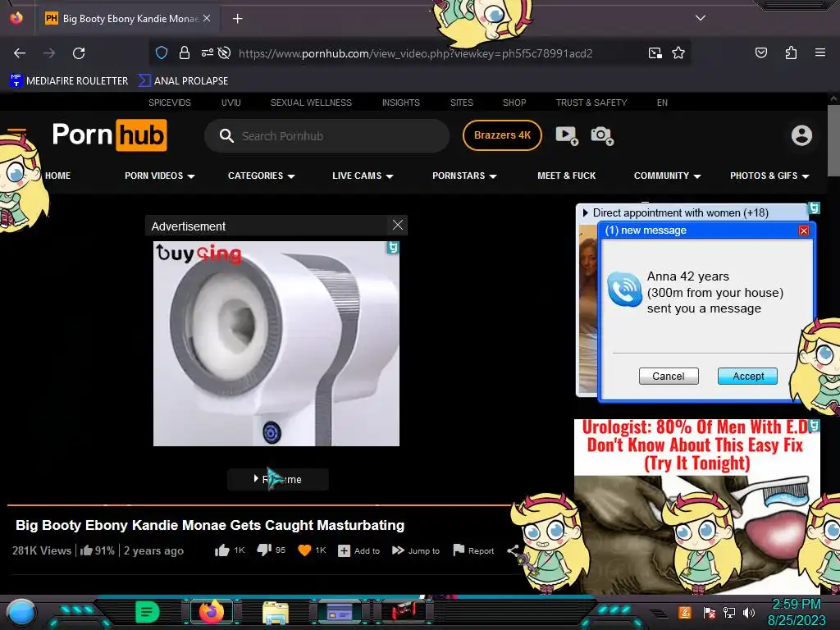This screenshot has height=630, width=840.
Task: Expand the Direct appointment ad header arrow
Action: (x=585, y=212)
